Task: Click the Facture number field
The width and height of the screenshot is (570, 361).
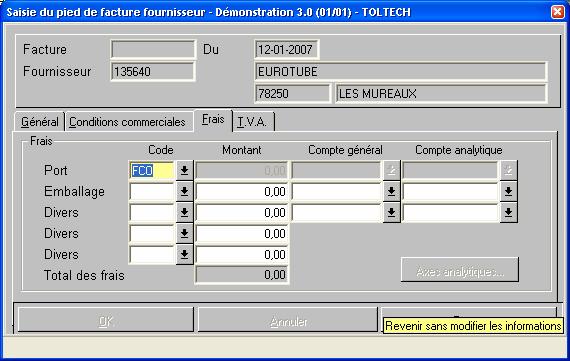Action: pyautogui.click(x=153, y=49)
